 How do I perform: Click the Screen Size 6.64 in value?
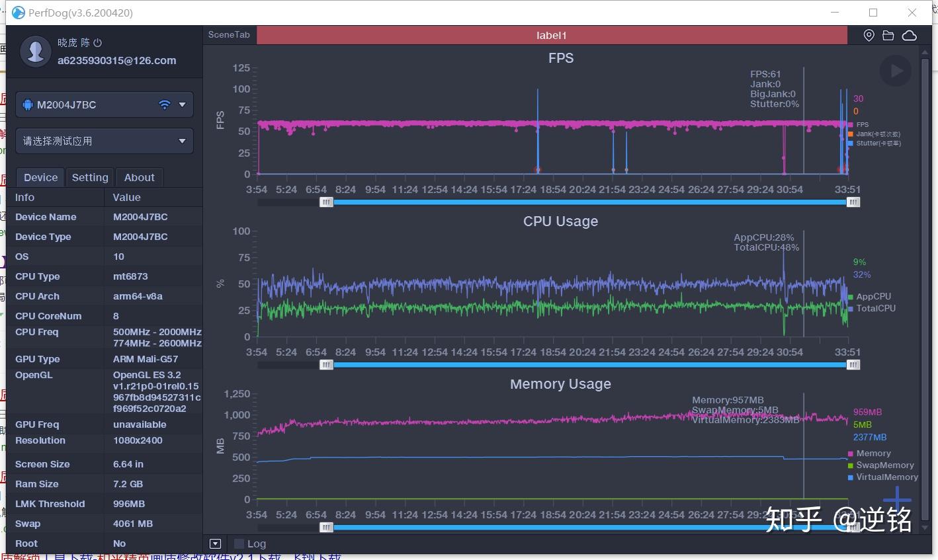tap(128, 464)
